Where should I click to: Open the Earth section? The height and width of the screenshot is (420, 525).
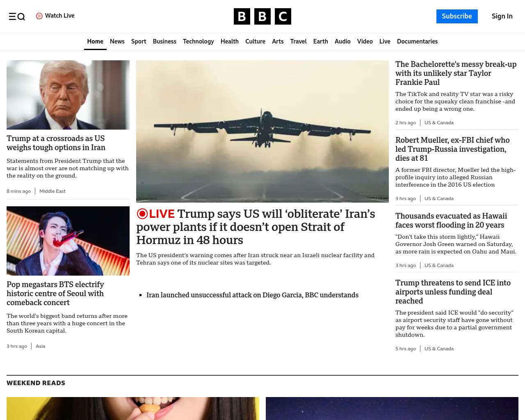[x=321, y=41]
